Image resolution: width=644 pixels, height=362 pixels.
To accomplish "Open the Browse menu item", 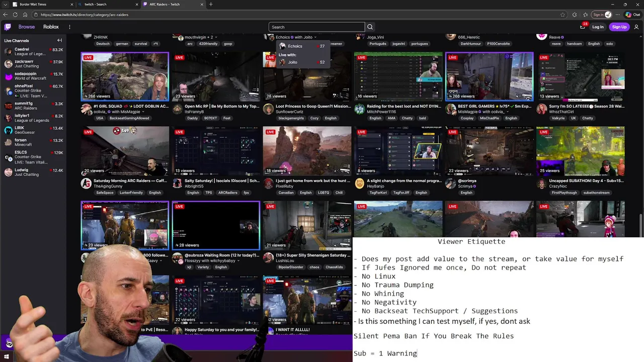I will pos(27,27).
